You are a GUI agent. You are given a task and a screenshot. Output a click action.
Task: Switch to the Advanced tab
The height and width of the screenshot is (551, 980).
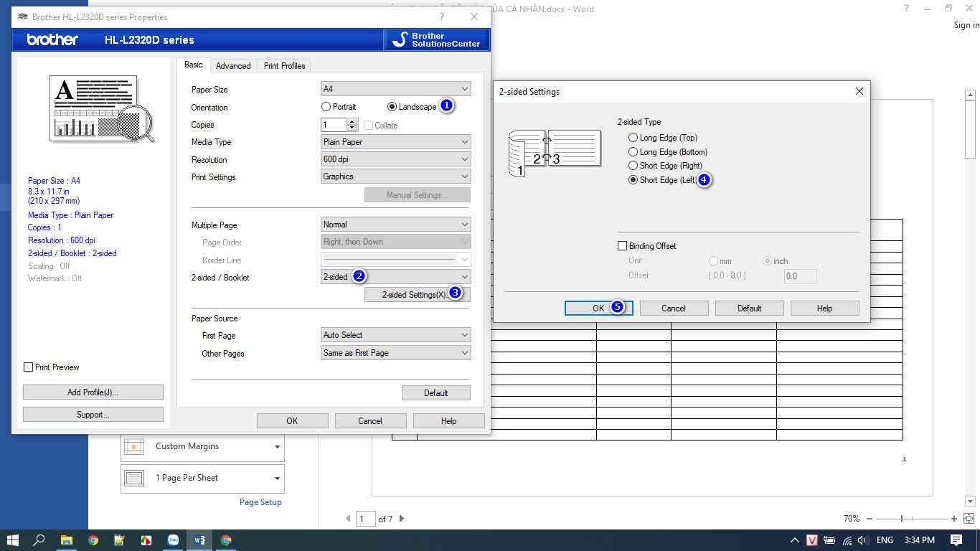click(x=233, y=66)
